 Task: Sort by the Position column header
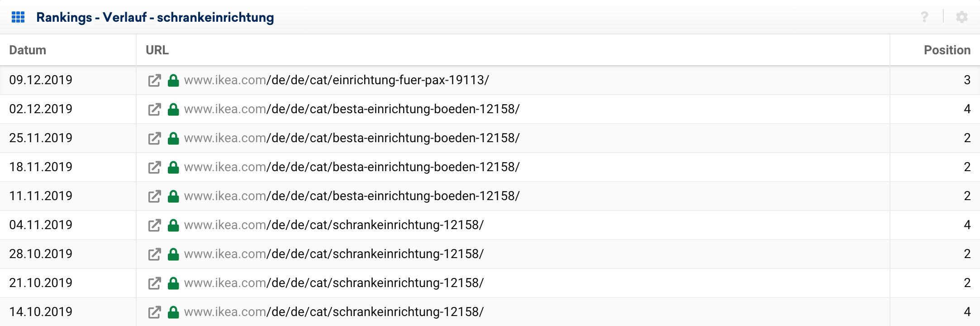click(947, 50)
